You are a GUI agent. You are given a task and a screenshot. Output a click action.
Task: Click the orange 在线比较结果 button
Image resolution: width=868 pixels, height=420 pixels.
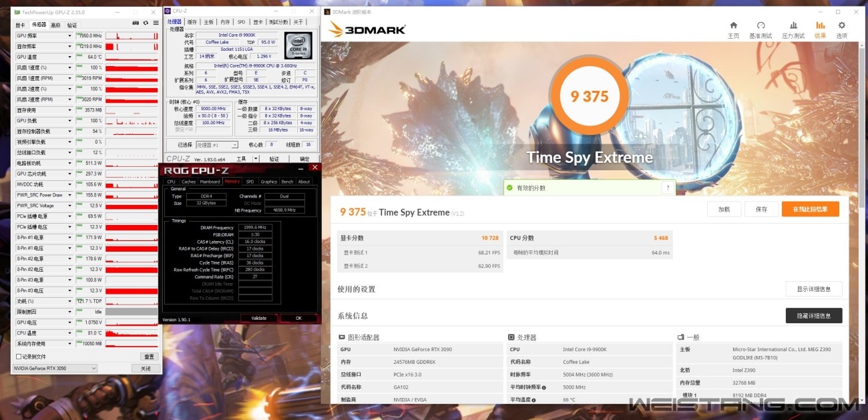pos(810,209)
